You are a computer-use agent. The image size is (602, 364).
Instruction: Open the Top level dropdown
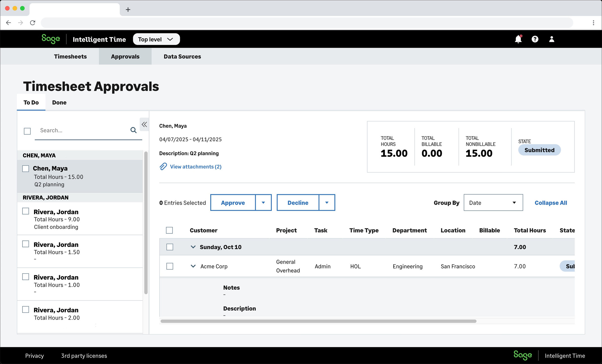point(156,39)
